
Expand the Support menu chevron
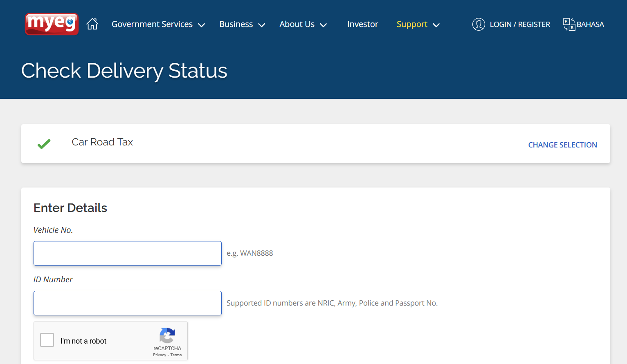(436, 25)
